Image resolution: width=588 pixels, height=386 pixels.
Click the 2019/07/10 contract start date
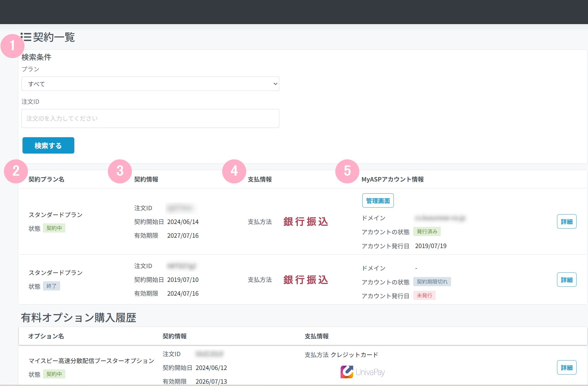(183, 280)
